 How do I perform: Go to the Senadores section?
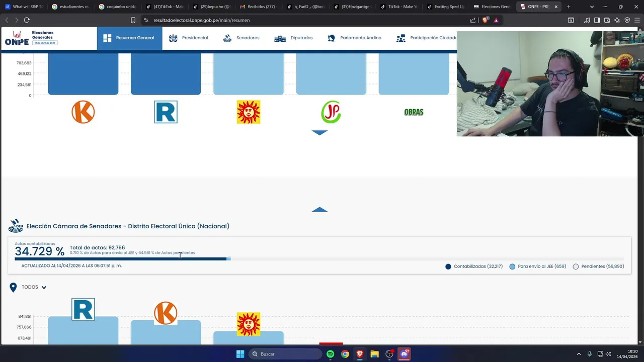[x=241, y=38]
